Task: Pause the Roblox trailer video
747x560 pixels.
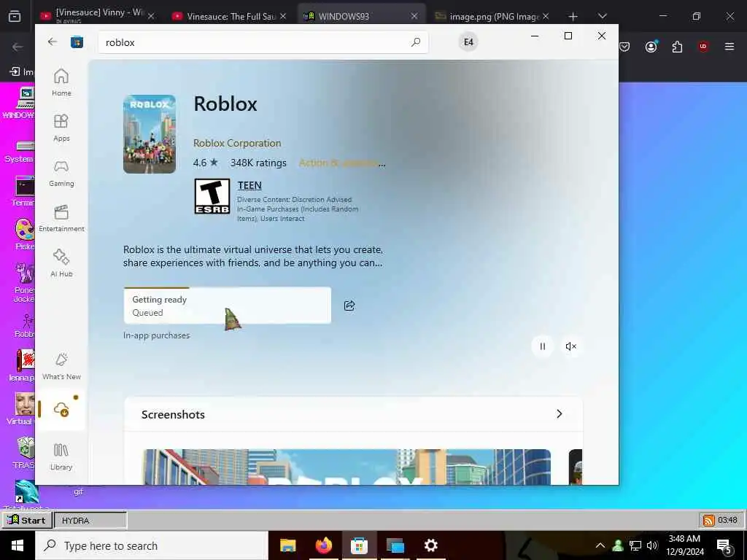Action: (x=542, y=346)
